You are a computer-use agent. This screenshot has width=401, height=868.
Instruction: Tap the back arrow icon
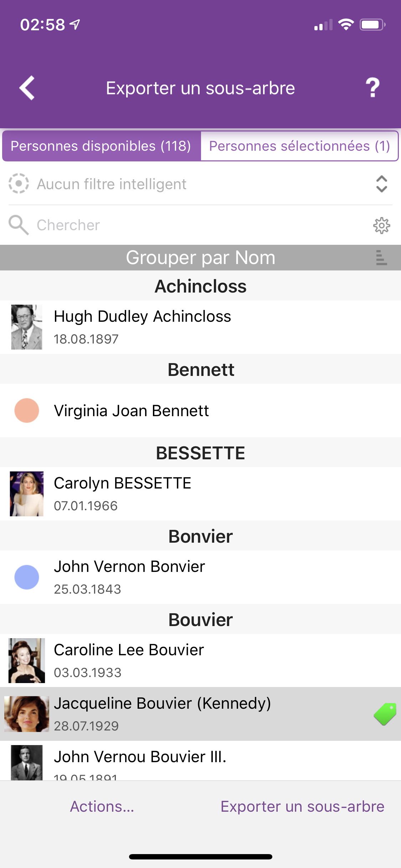(27, 88)
